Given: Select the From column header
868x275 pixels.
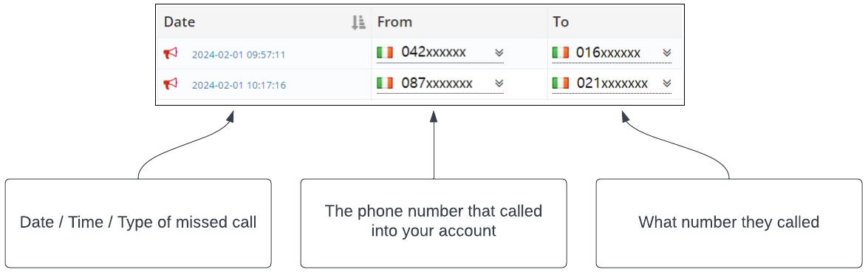Looking at the screenshot, I should click(x=394, y=22).
